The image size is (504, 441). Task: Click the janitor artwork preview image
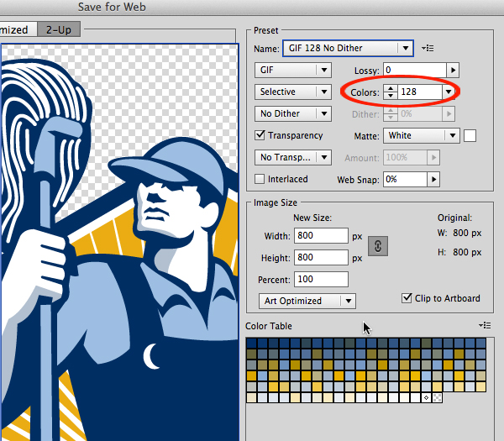click(119, 242)
